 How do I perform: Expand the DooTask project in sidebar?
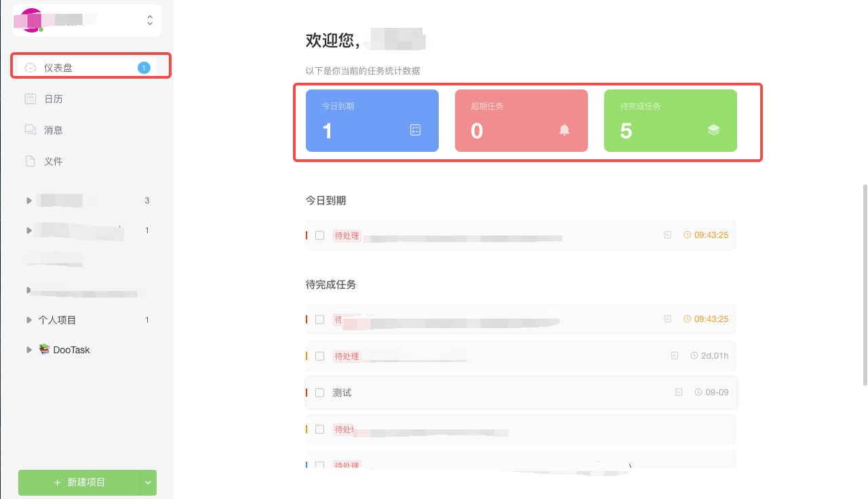click(28, 349)
